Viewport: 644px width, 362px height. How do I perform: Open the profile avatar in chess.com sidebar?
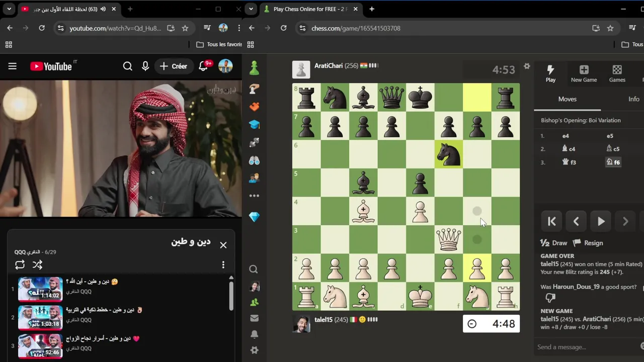point(254,287)
